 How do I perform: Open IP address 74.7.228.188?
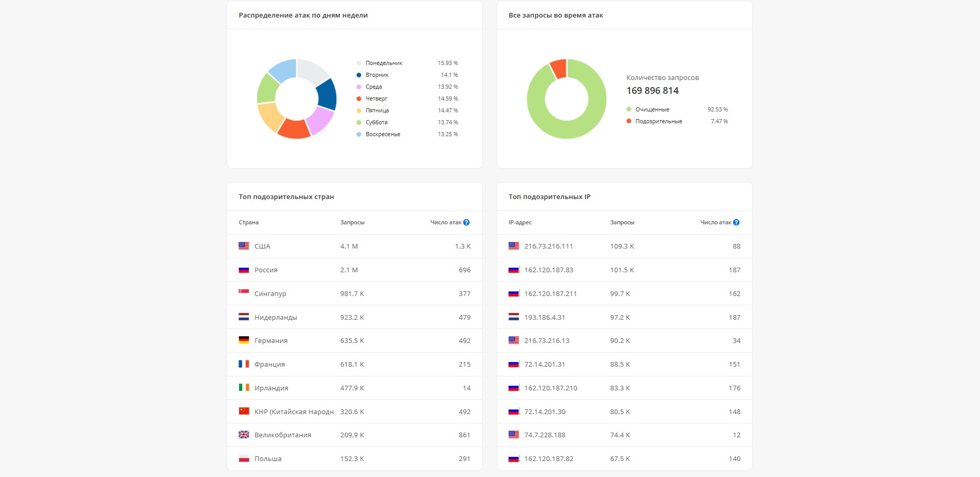(x=545, y=435)
